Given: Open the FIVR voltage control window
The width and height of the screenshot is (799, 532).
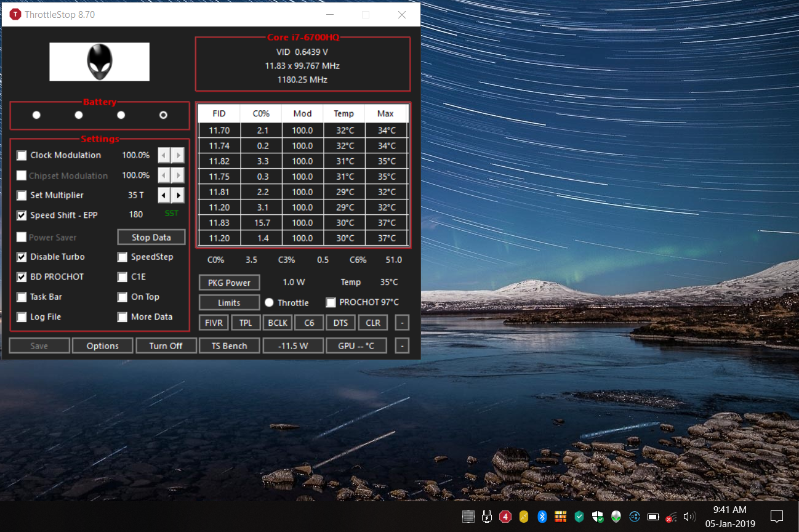Looking at the screenshot, I should coord(214,323).
